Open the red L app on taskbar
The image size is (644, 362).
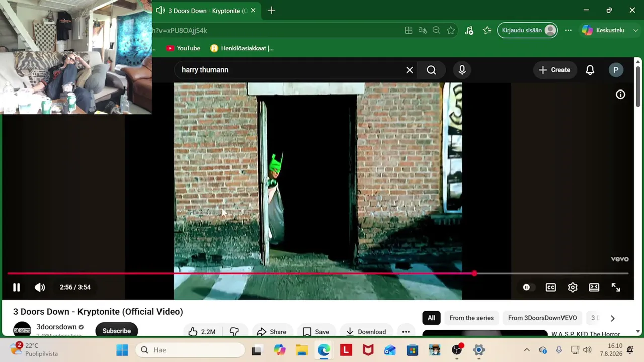pyautogui.click(x=346, y=350)
